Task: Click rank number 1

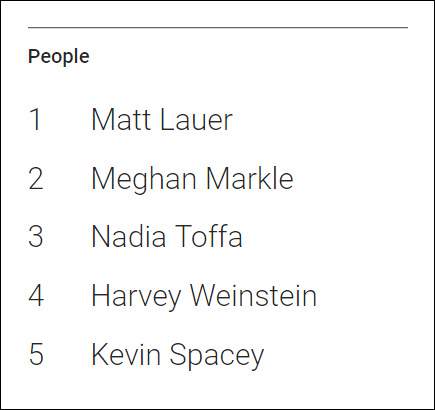Action: [x=35, y=119]
